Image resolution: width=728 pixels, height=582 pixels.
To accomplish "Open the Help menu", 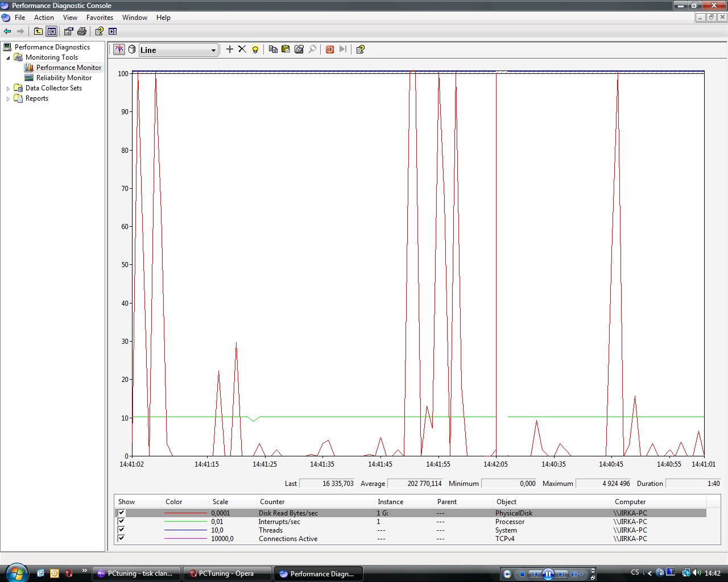I will pos(163,18).
